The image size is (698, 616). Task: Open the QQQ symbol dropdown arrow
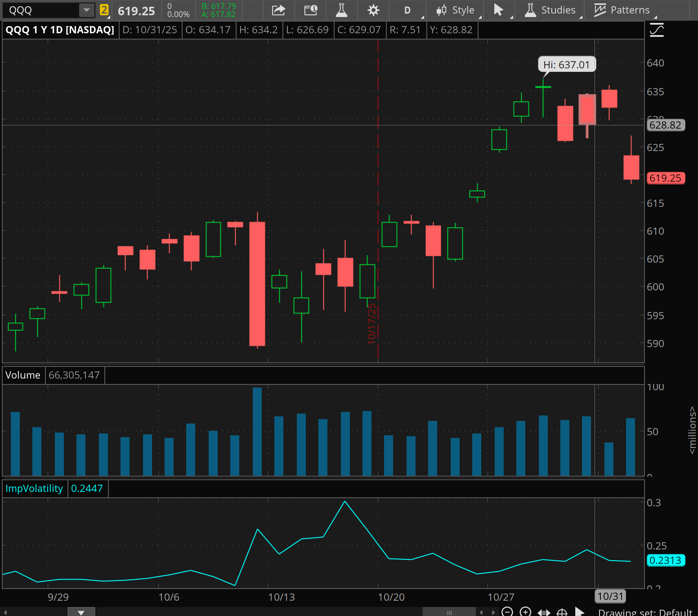[86, 10]
